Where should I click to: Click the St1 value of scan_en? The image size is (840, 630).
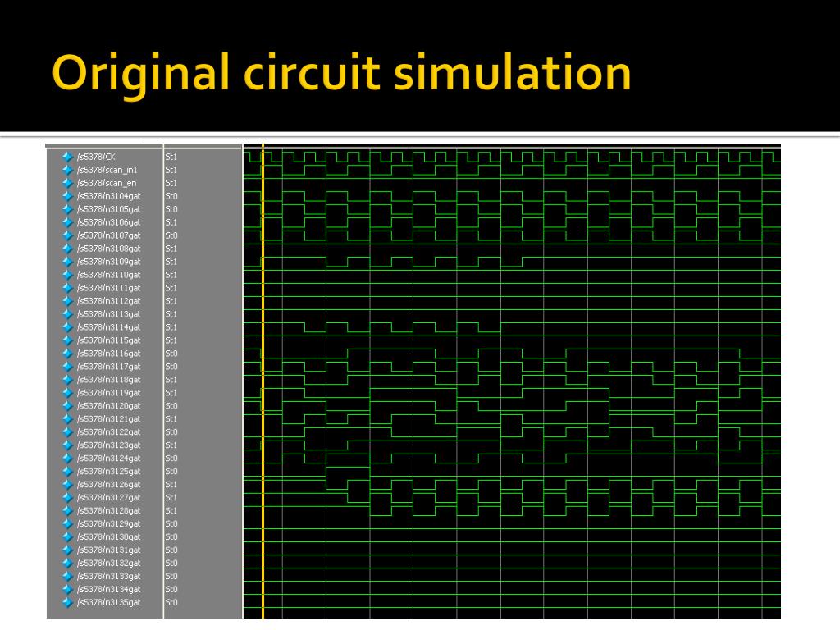[x=171, y=183]
